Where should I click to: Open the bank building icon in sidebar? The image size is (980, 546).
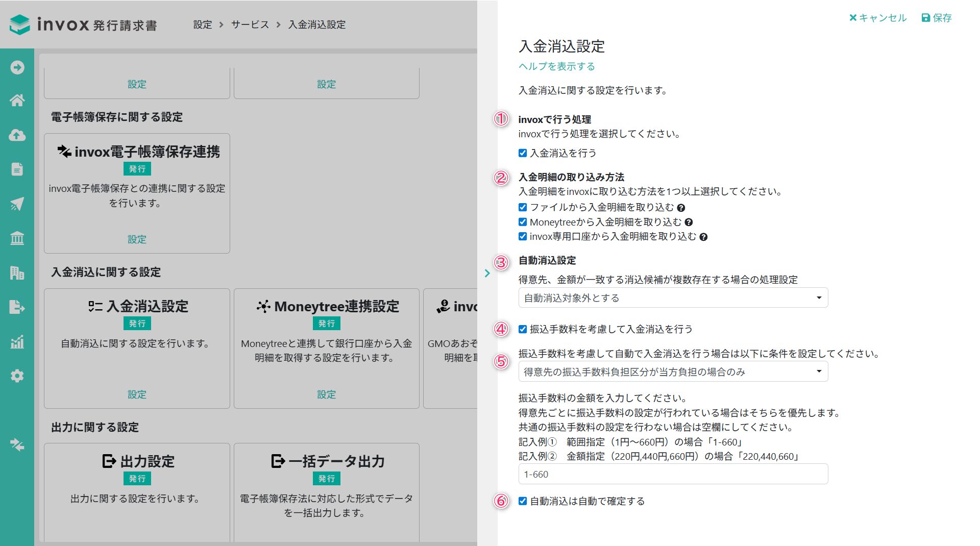(x=17, y=238)
